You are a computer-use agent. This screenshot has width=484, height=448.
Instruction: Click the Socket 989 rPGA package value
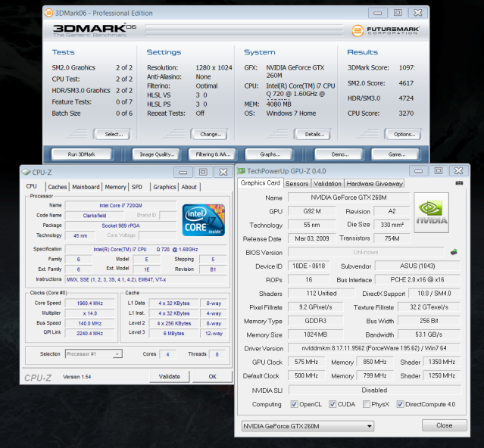(120, 226)
